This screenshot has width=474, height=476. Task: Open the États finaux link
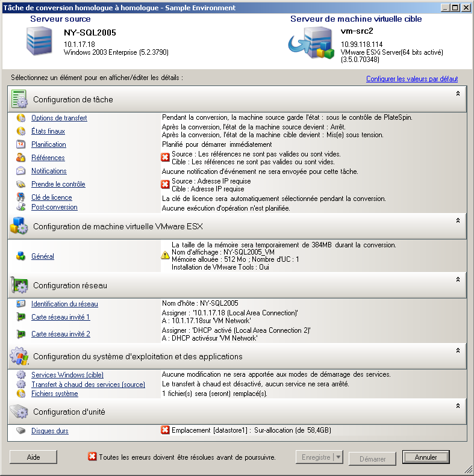pos(48,131)
